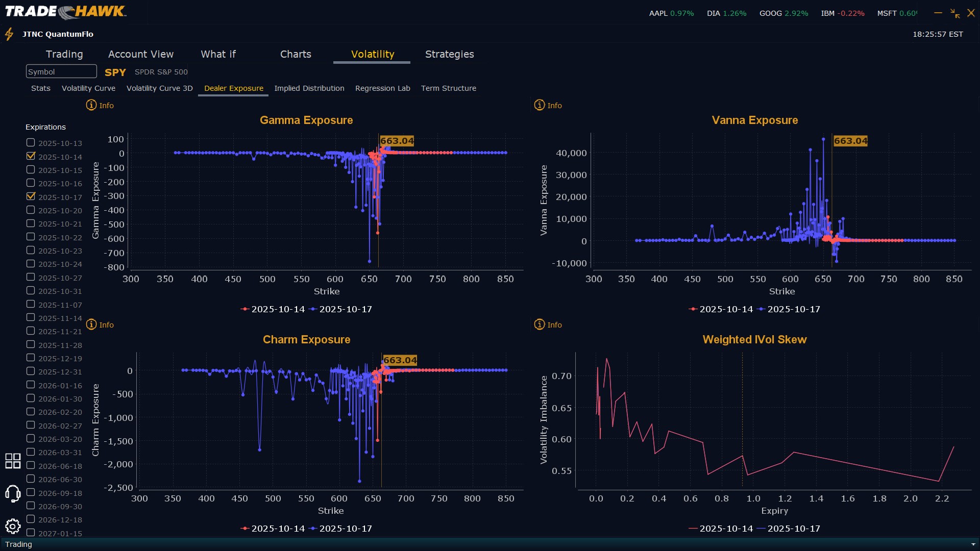Open the Implied Distribution sub-tab
This screenshot has width=980, height=551.
coord(309,88)
